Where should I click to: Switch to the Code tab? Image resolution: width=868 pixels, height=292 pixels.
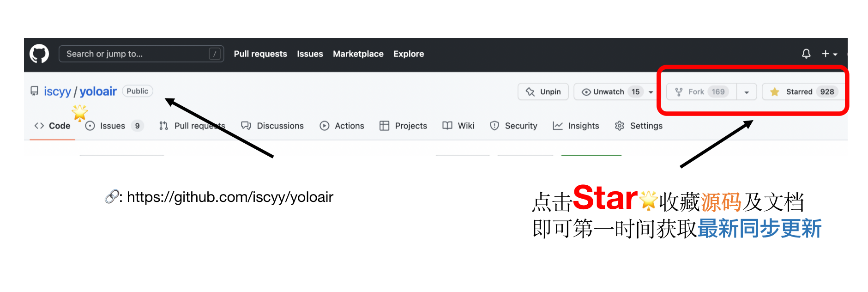point(52,126)
